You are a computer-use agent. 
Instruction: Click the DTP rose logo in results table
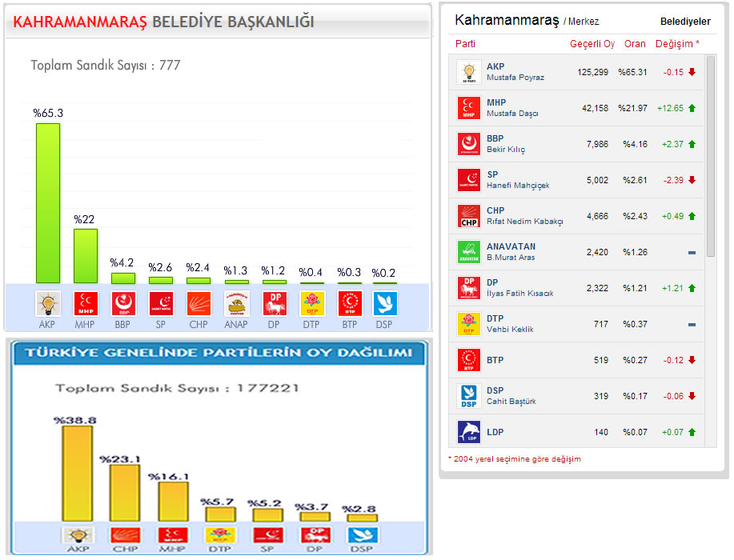click(x=468, y=325)
